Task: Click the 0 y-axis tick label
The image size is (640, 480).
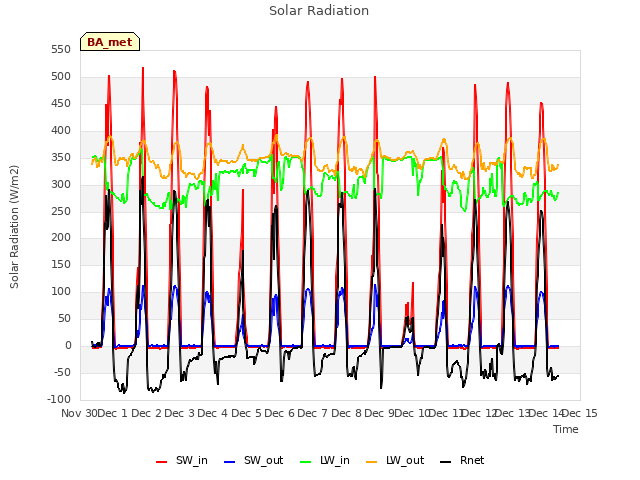Action: coord(68,345)
